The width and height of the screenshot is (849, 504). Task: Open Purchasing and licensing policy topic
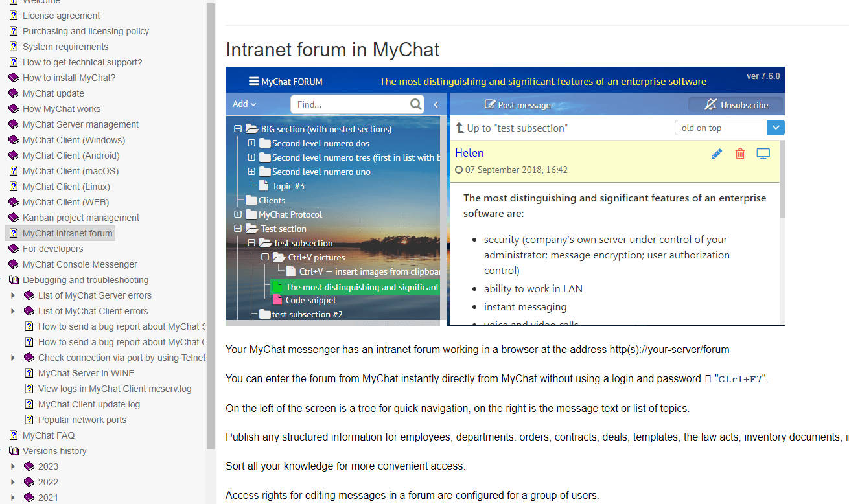click(86, 31)
